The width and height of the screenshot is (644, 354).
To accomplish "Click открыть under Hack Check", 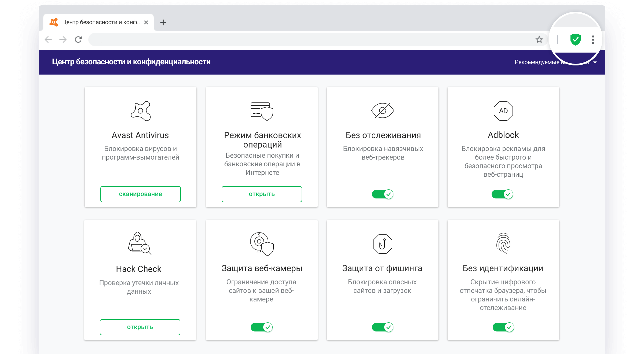I will click(x=140, y=327).
